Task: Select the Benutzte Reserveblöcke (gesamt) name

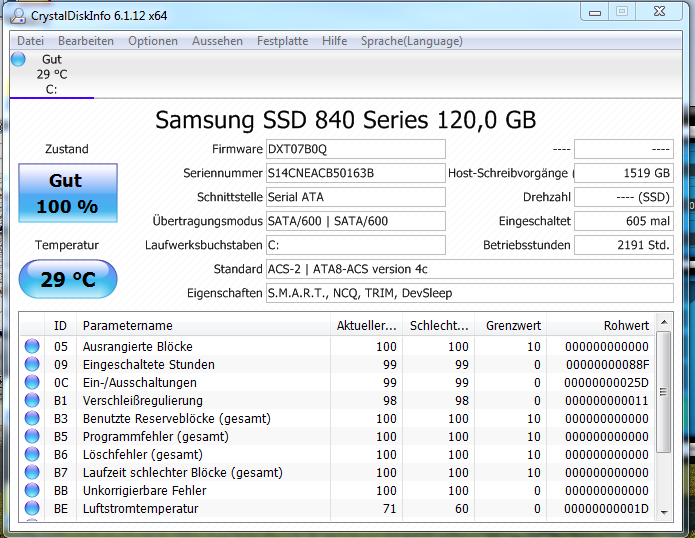Action: click(176, 419)
